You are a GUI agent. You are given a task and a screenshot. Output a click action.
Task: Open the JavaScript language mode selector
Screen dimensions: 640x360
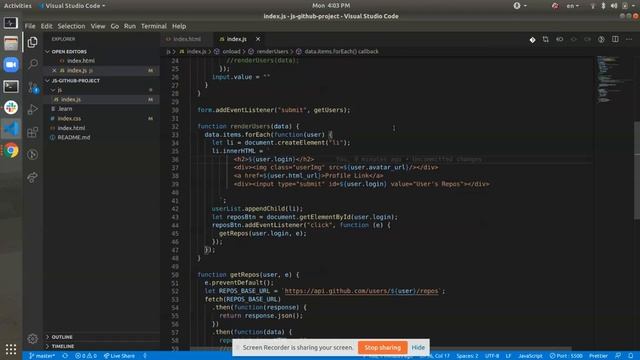530,356
